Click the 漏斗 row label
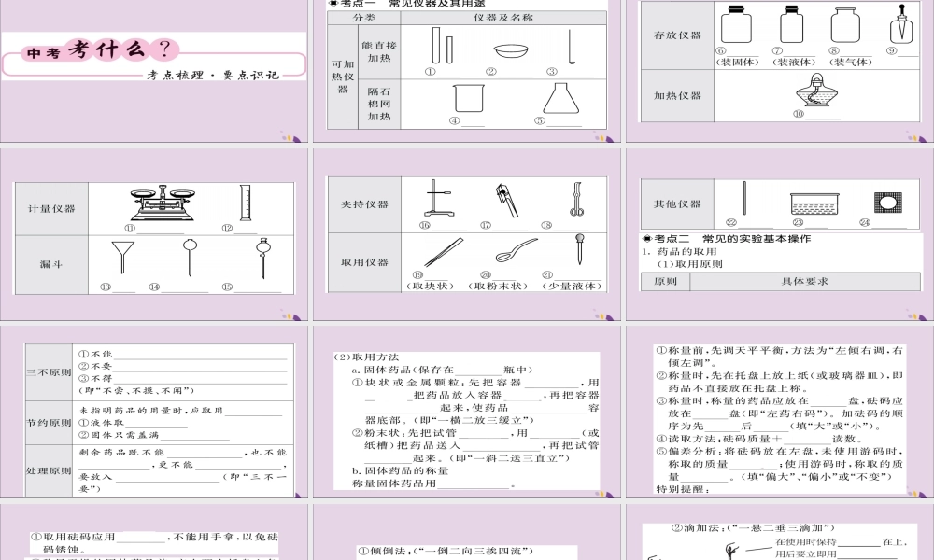 point(51,265)
